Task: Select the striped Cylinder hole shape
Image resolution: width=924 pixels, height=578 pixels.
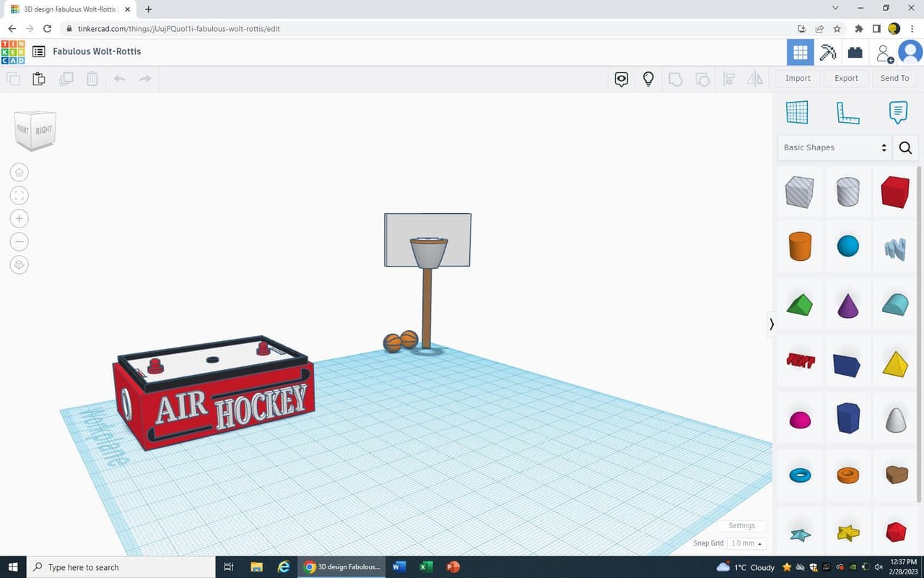Action: point(847,191)
